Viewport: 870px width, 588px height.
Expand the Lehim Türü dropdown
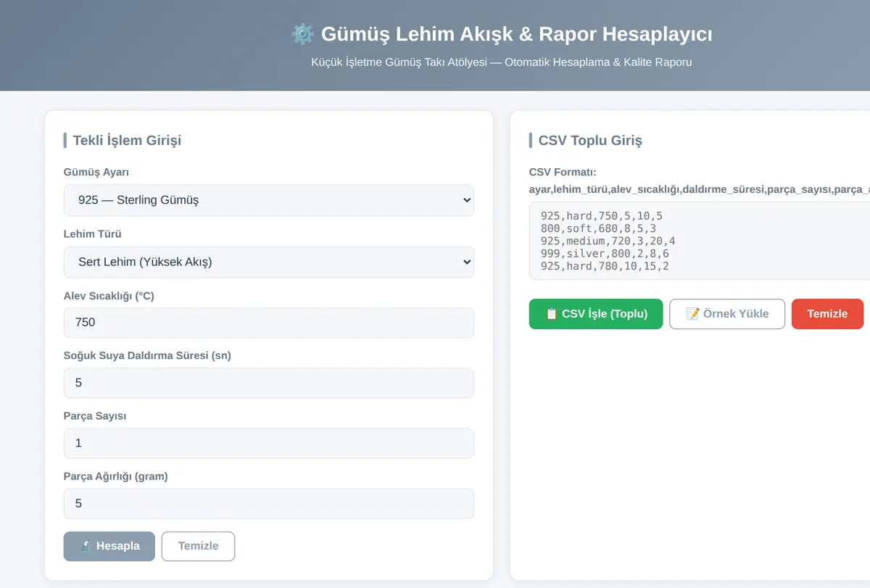pyautogui.click(x=269, y=262)
